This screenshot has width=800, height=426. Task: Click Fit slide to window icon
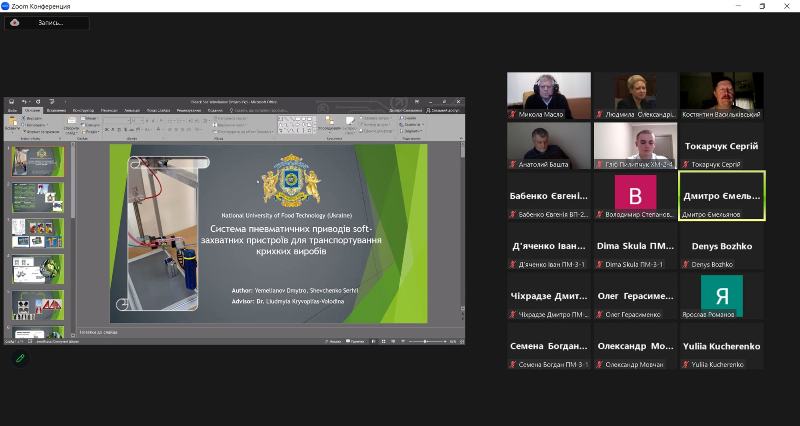(462, 341)
